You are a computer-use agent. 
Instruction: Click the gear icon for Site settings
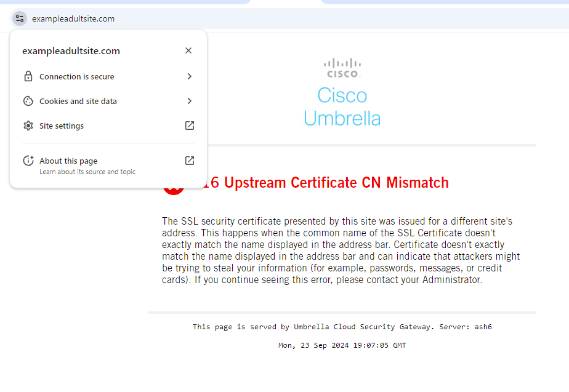(28, 126)
